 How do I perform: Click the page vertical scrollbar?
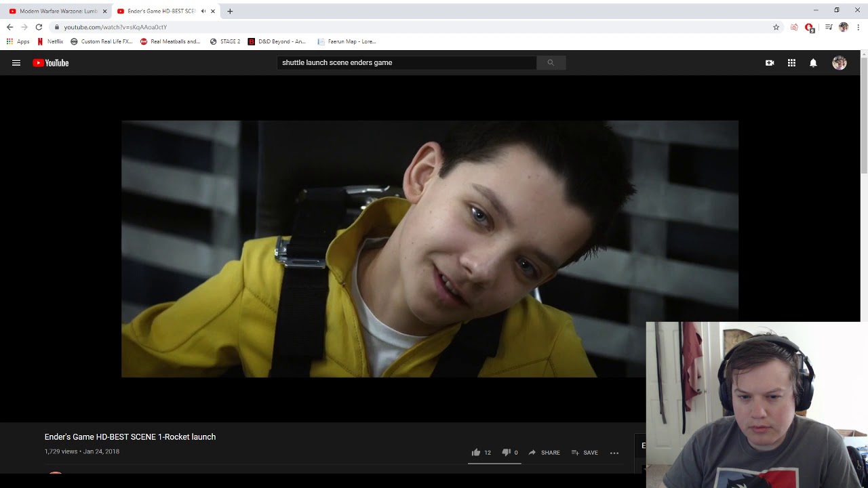(864, 115)
